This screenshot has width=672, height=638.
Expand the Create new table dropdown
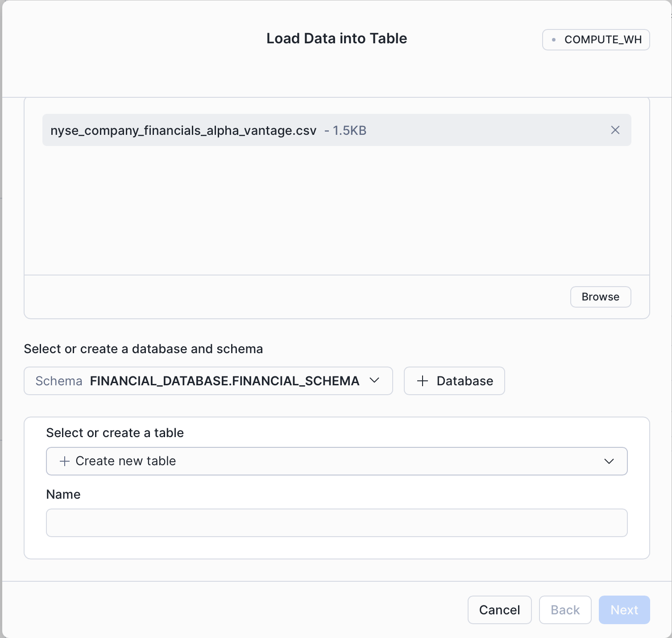coord(336,461)
